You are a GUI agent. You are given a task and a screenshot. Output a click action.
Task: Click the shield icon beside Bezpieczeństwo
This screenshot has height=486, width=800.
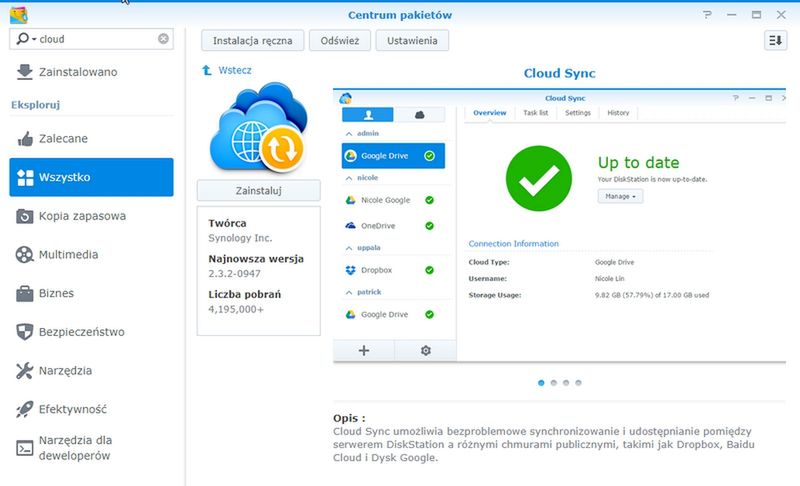point(24,332)
